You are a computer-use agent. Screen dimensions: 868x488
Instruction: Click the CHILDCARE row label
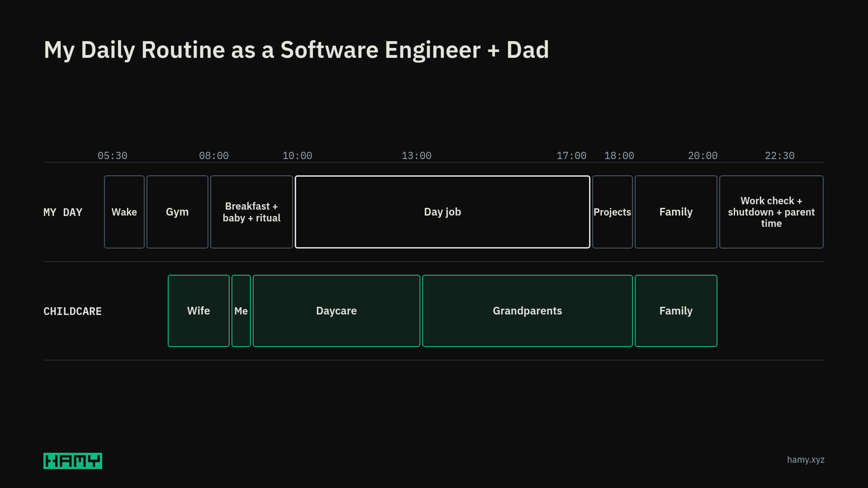click(x=73, y=311)
